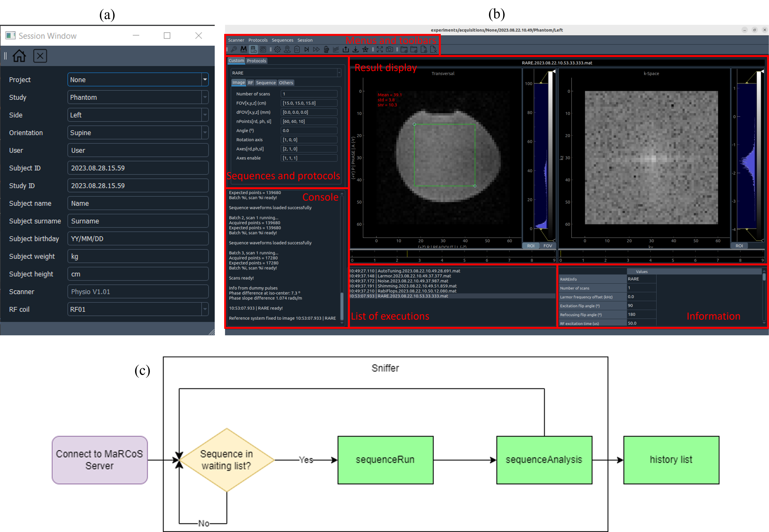Click the expand-arrows fullscreen toolbar icon

click(x=380, y=49)
